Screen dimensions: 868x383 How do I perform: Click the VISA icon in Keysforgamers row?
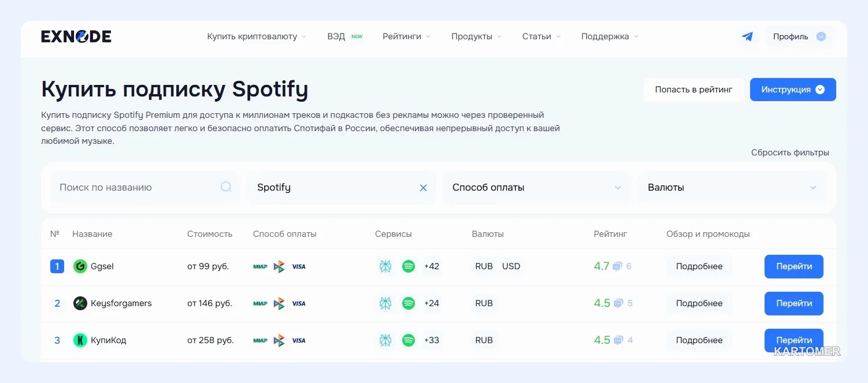coord(299,303)
